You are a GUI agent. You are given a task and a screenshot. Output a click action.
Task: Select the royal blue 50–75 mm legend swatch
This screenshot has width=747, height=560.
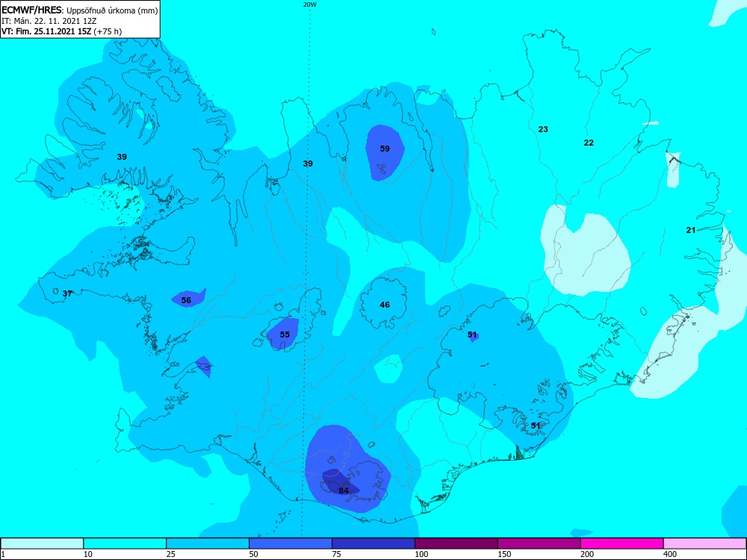click(x=291, y=544)
